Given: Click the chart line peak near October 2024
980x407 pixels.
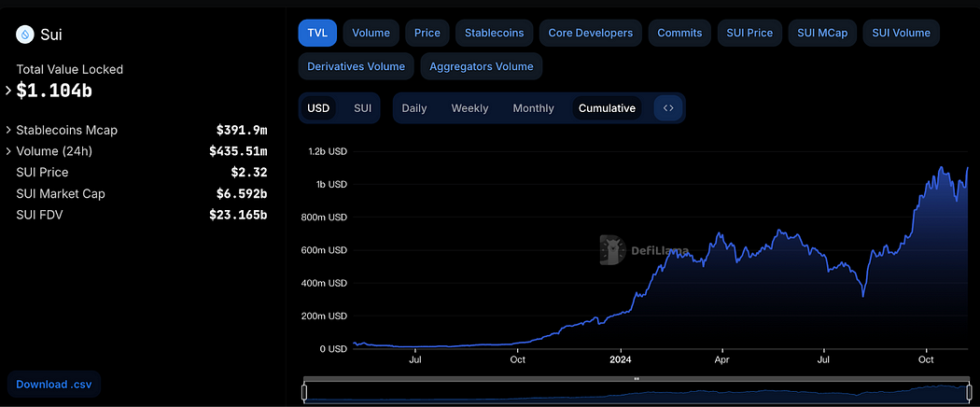Looking at the screenshot, I should [x=941, y=167].
